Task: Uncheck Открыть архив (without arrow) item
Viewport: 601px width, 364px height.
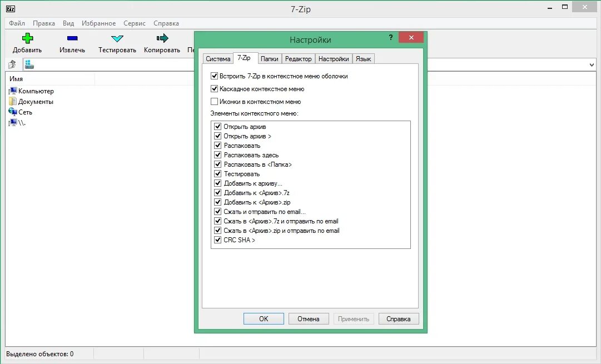Action: 218,127
